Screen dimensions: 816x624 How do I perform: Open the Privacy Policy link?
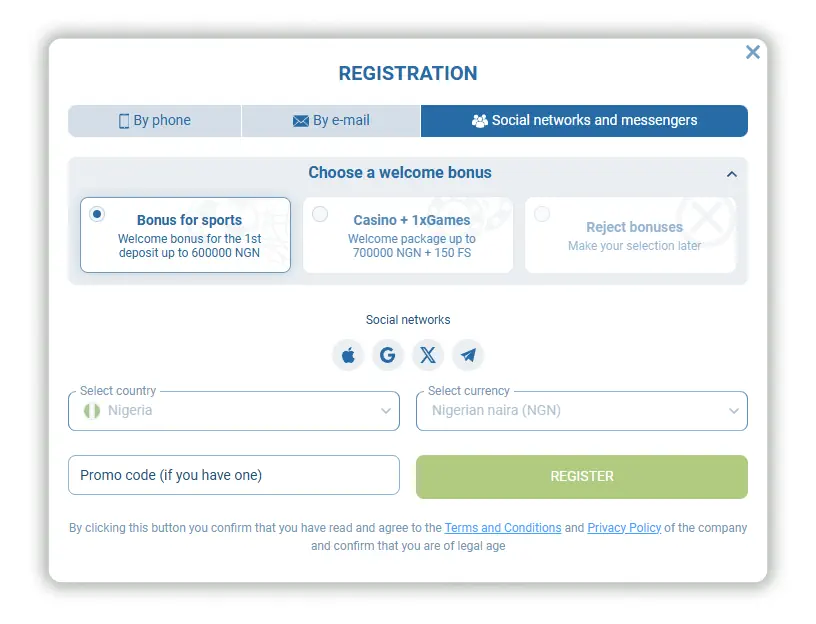[x=624, y=527]
